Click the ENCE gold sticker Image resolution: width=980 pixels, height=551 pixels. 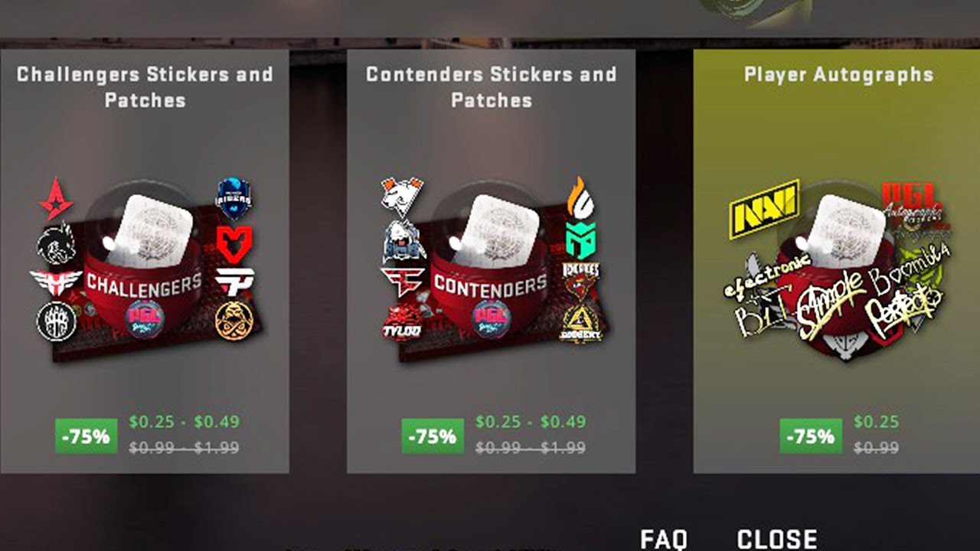coord(234,321)
